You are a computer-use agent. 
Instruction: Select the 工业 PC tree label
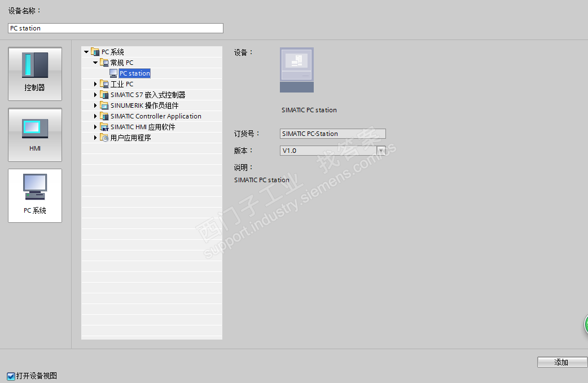click(122, 84)
